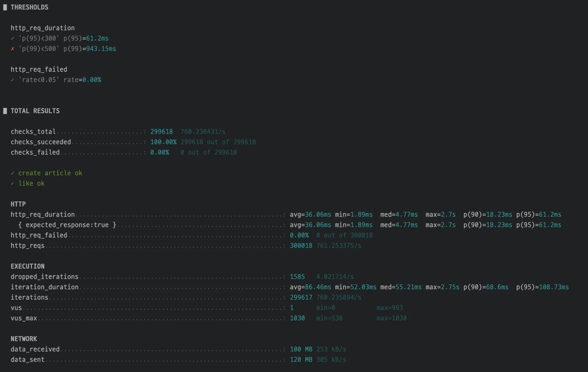Click the NETWORK section heading

(x=24, y=339)
